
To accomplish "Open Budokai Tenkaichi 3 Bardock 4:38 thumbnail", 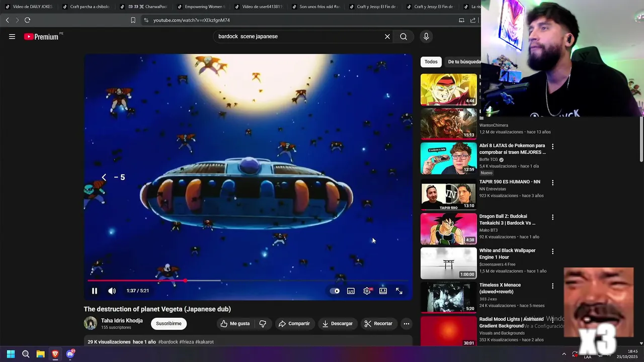I will pyautogui.click(x=449, y=229).
